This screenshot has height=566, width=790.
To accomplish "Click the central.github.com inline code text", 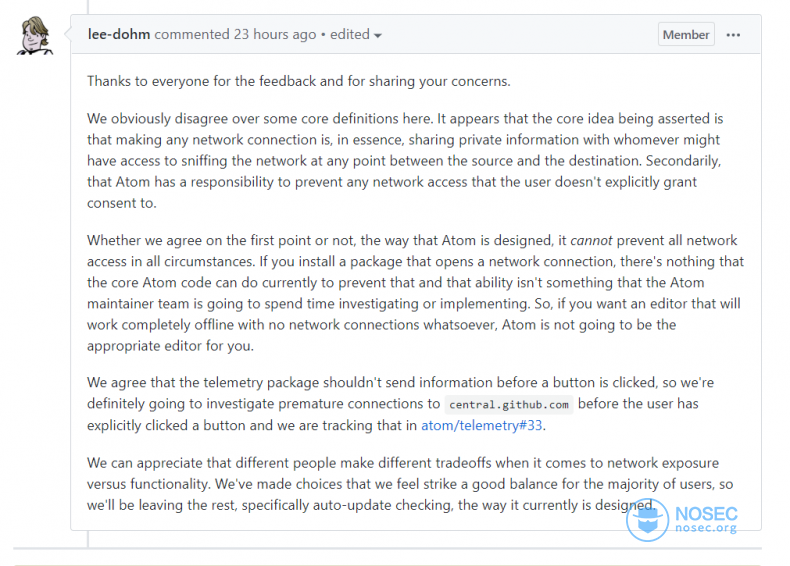I will (x=509, y=404).
